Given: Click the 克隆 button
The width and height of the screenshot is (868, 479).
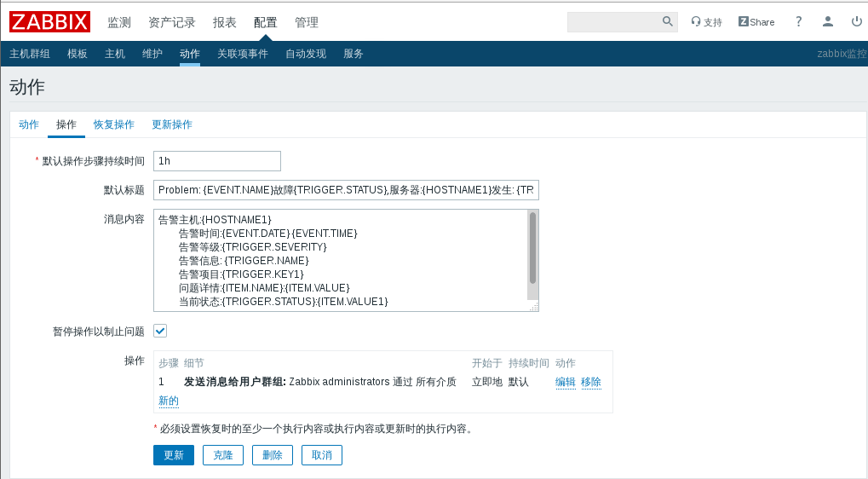Looking at the screenshot, I should click(223, 455).
